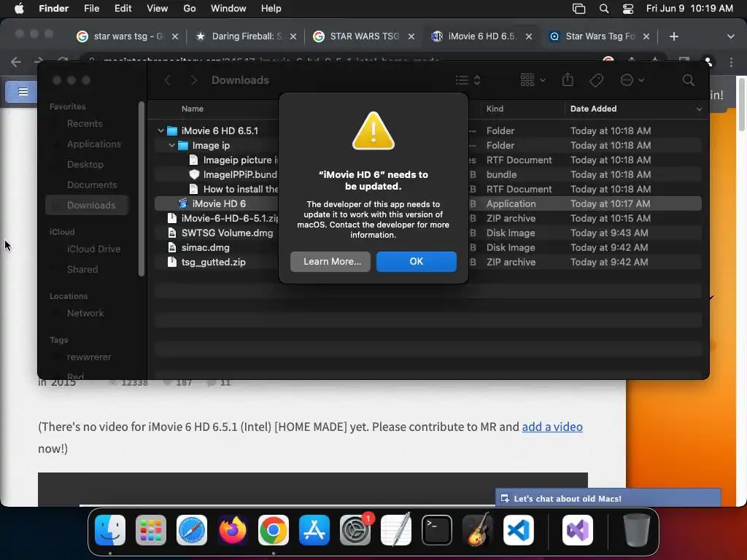Open Desktop in the Finder sidebar

pyautogui.click(x=85, y=164)
